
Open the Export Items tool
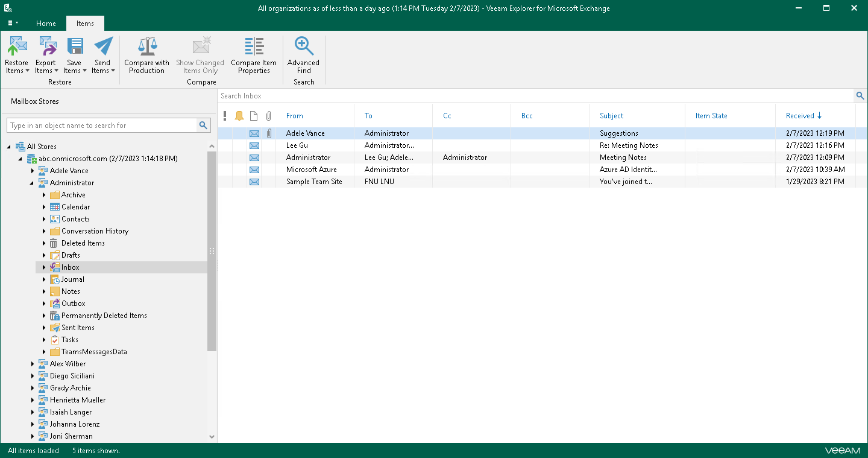coord(46,47)
